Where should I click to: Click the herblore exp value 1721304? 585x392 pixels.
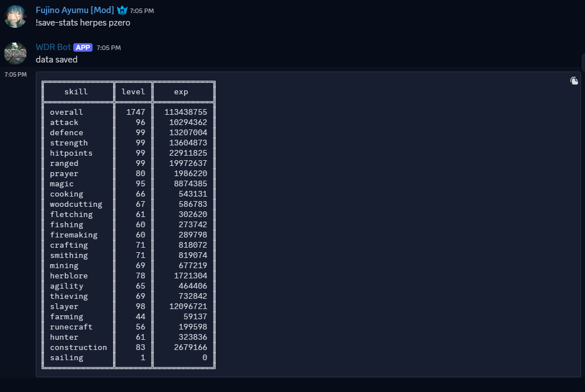(190, 276)
